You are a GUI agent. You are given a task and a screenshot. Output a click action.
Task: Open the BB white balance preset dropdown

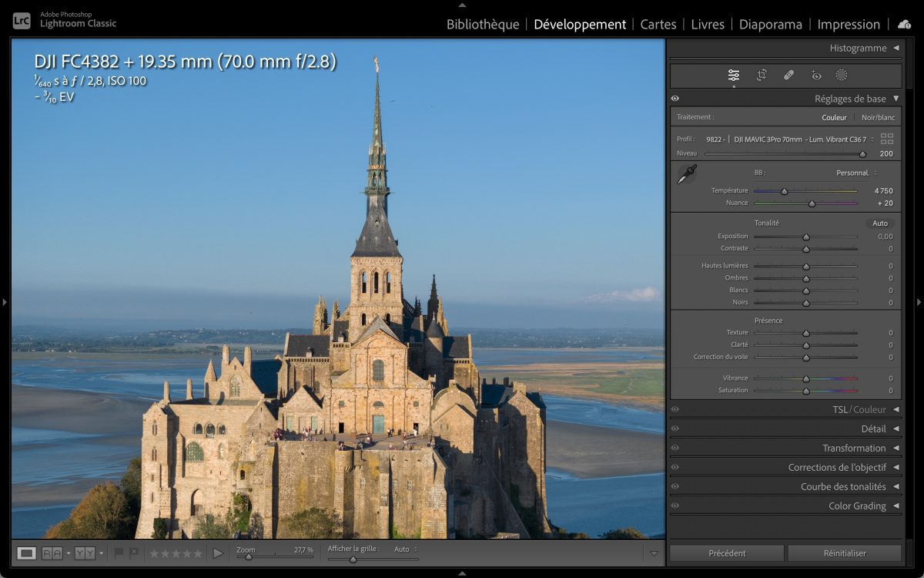tap(856, 173)
